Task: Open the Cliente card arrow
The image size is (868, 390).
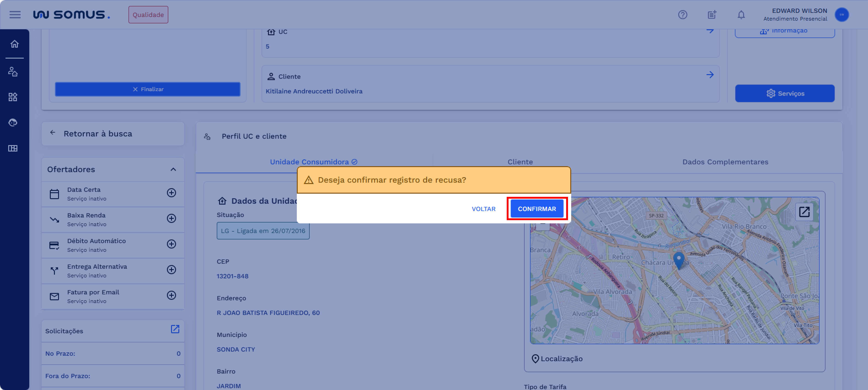Action: [710, 75]
